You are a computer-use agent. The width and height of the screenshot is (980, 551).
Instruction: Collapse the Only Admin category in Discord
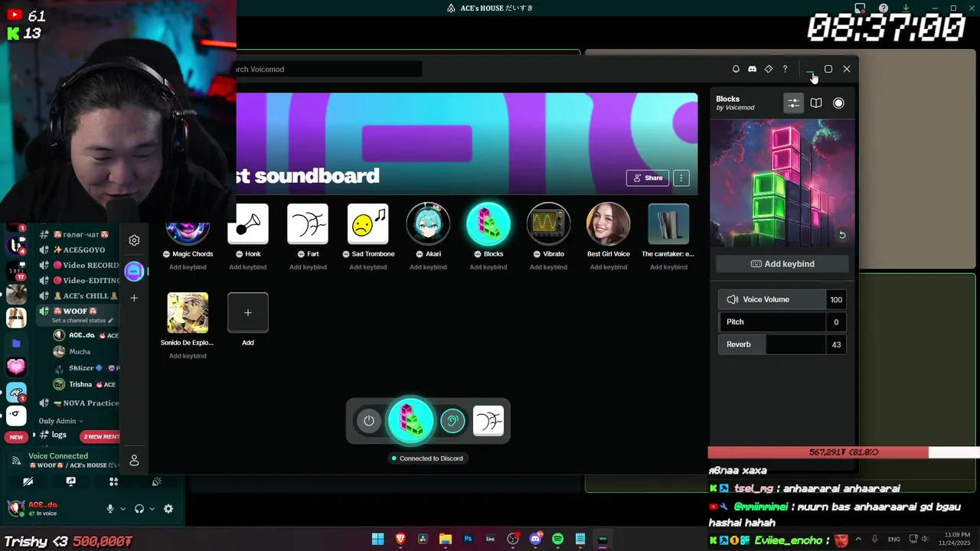pos(60,421)
